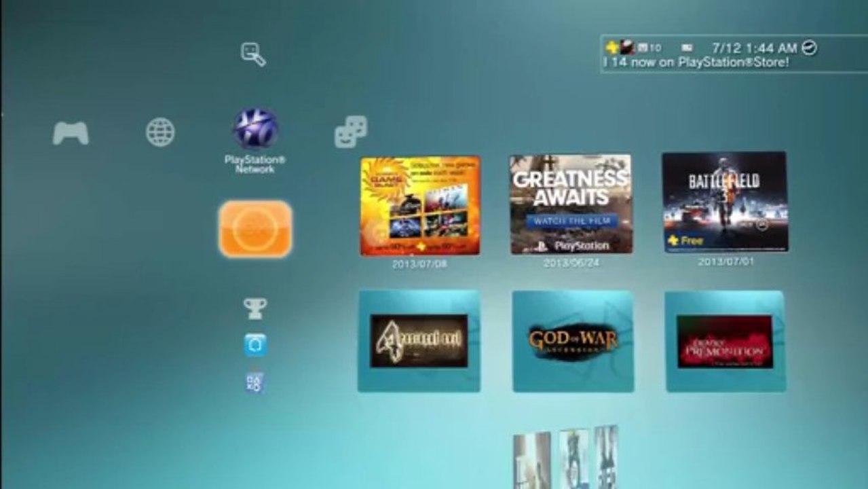The width and height of the screenshot is (868, 489).
Task: Open the Resident Evil 4 tile
Action: (419, 341)
